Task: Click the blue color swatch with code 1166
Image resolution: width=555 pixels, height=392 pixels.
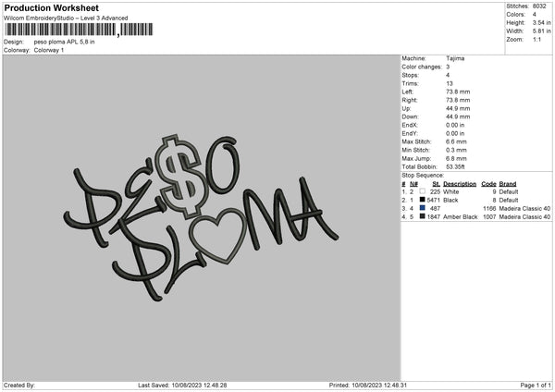Action: pyautogui.click(x=423, y=208)
